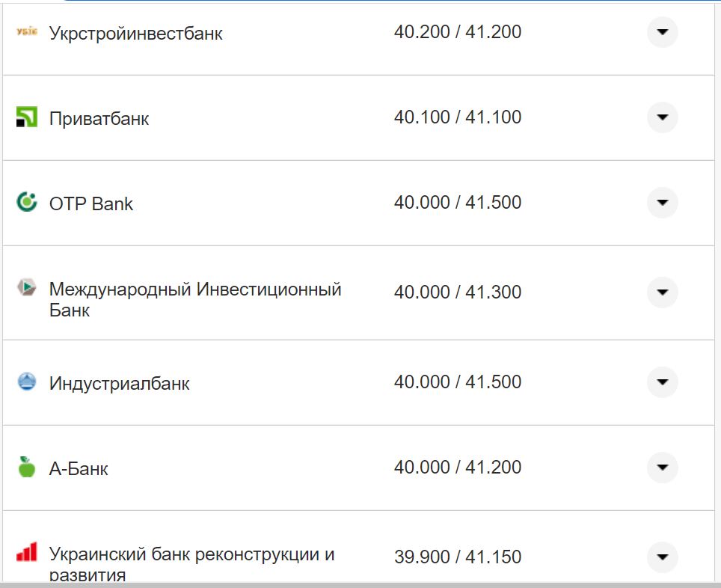Select the green Приватбанк logo icon
Image resolution: width=721 pixels, height=588 pixels.
click(25, 117)
